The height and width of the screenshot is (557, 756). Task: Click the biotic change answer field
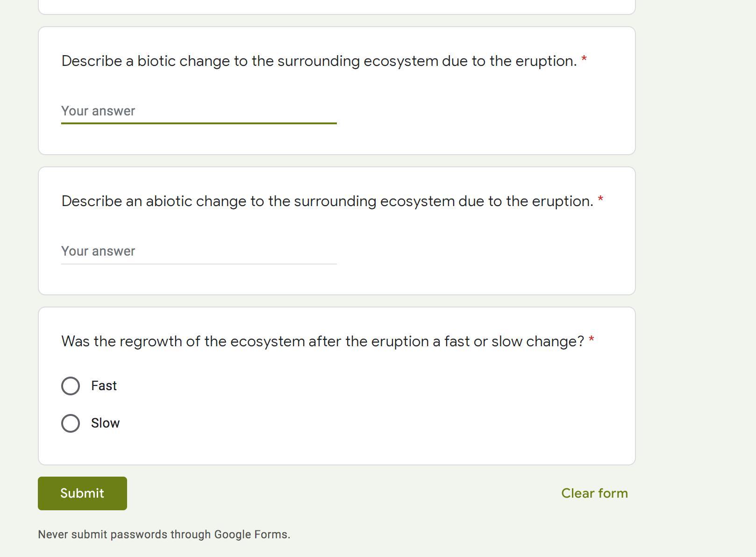[199, 111]
